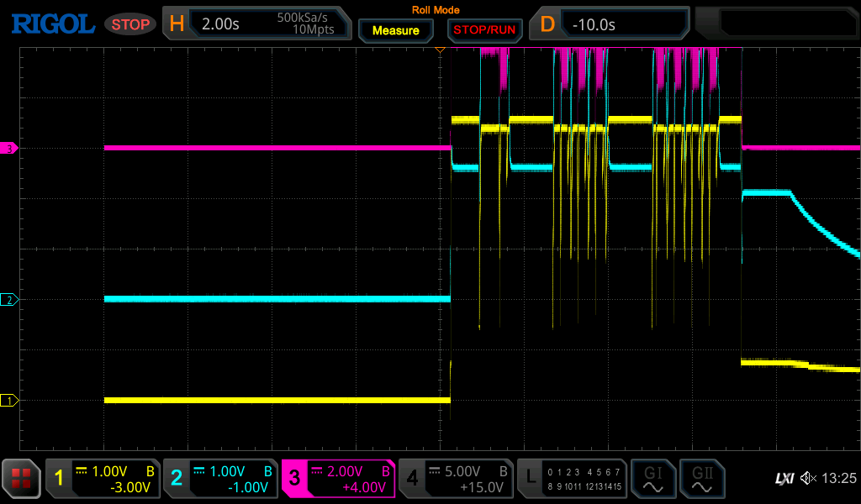Click the STOP/RUN button
The image size is (861, 504).
(x=484, y=30)
